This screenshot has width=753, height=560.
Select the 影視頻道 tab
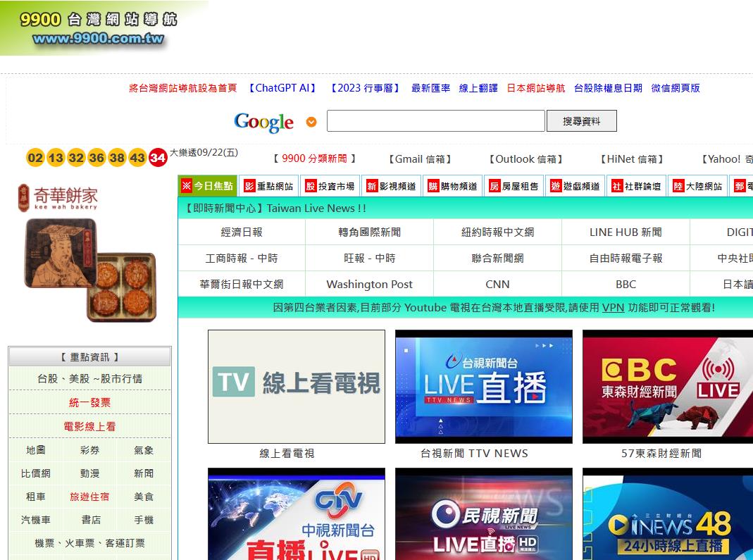[x=392, y=187]
